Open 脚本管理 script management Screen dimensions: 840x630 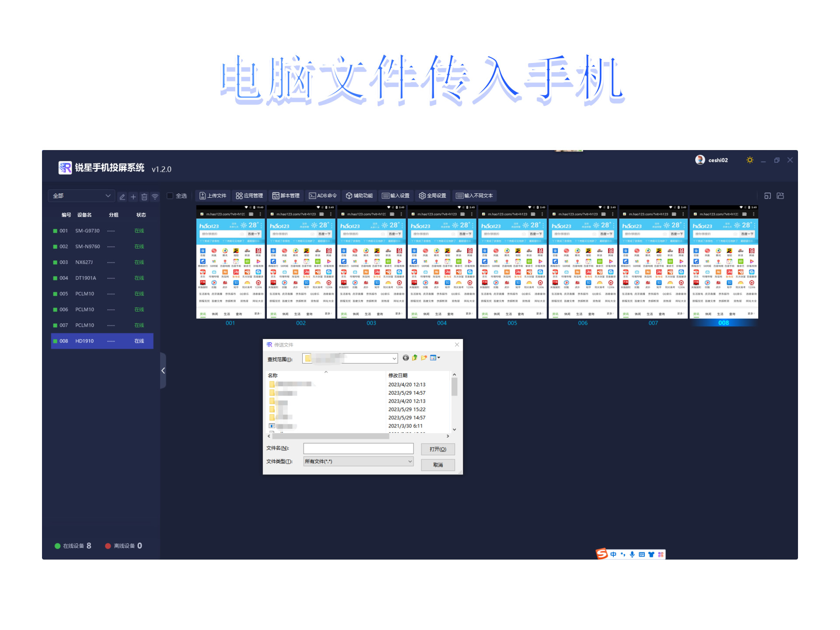point(286,196)
